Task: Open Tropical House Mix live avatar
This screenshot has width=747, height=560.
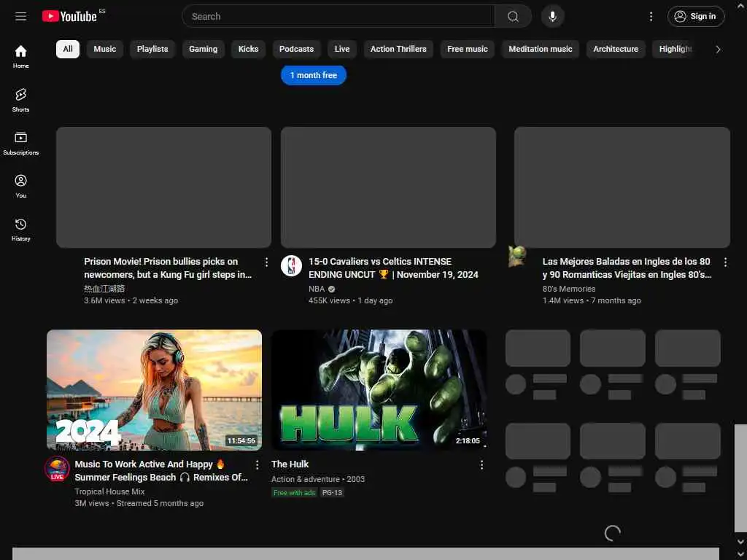Action: [x=57, y=469]
